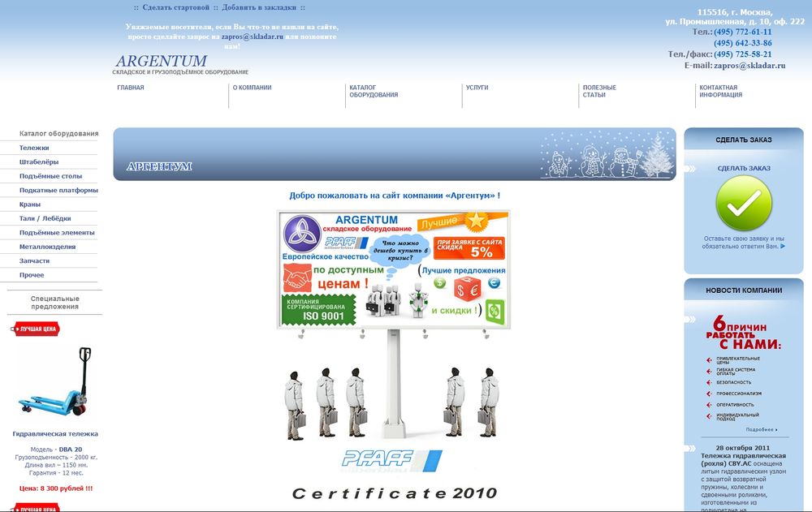Viewport: 812px width, 512px height.
Task: Select 'Краны' category
Action: [30, 204]
